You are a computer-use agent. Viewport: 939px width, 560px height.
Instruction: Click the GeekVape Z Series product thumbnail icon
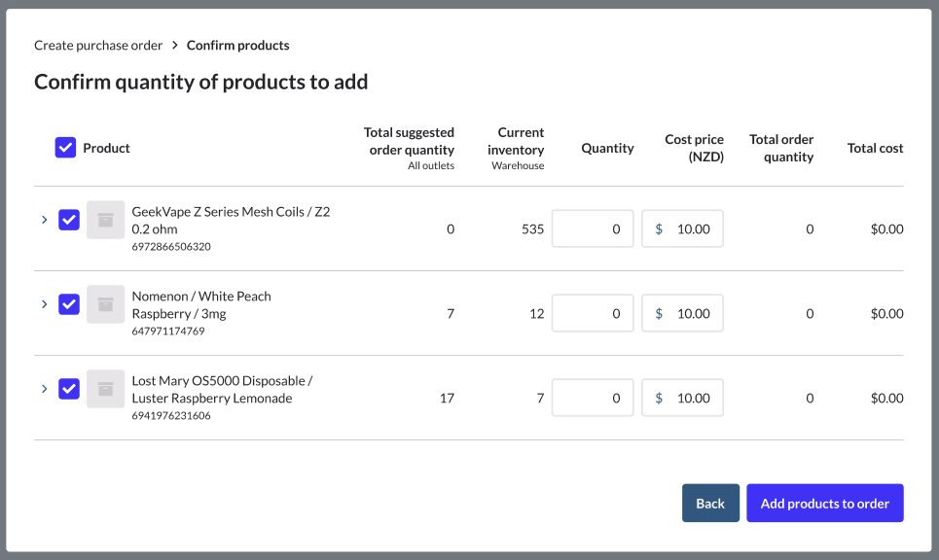[105, 220]
